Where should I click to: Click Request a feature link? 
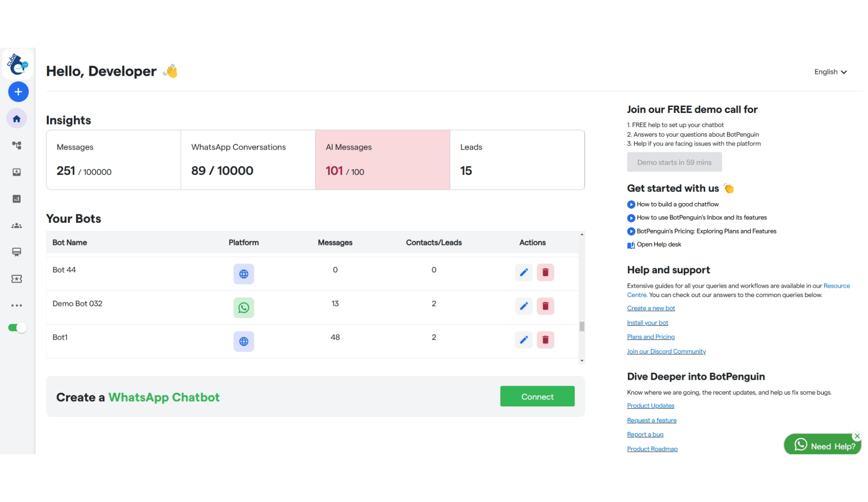coord(652,421)
